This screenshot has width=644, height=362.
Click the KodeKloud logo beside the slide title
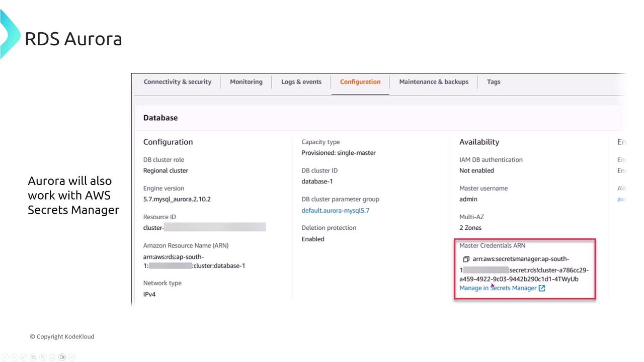point(9,34)
